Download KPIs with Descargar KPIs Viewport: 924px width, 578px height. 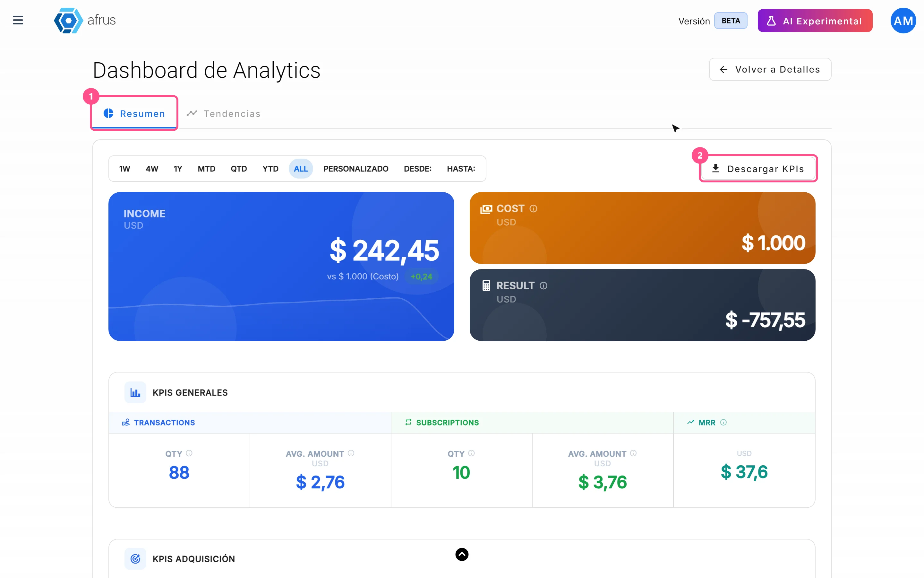coord(758,169)
